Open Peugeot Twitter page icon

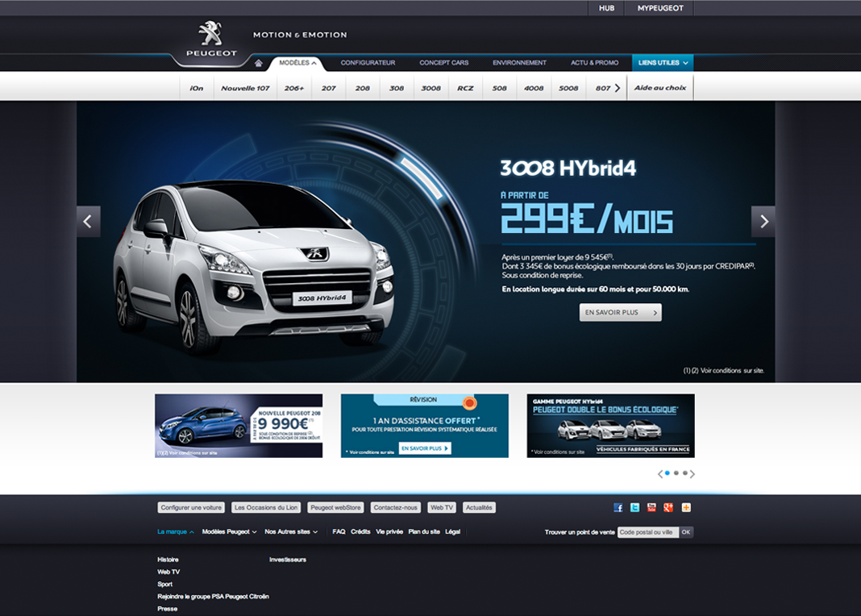(x=634, y=507)
